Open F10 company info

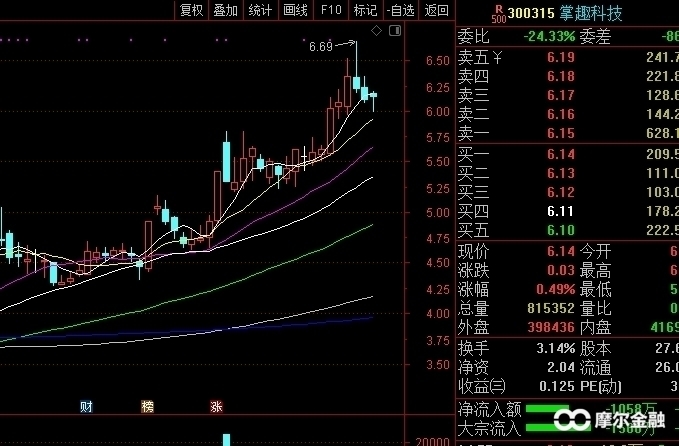(x=331, y=10)
